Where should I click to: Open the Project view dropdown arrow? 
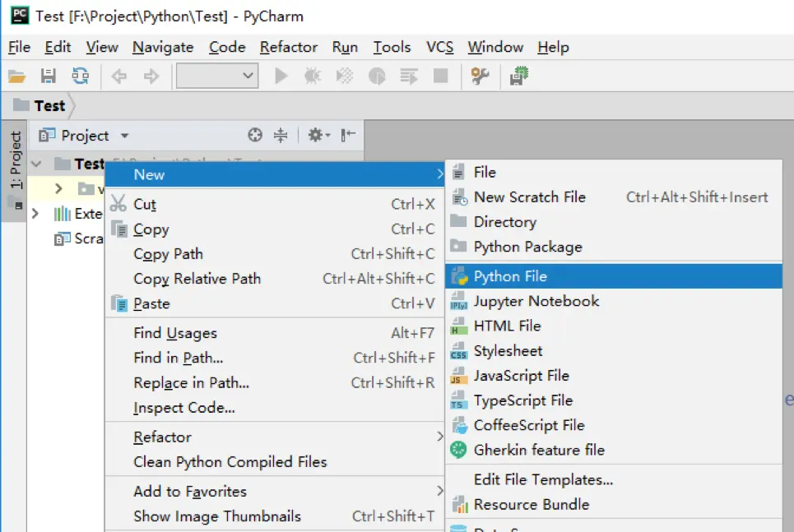124,136
